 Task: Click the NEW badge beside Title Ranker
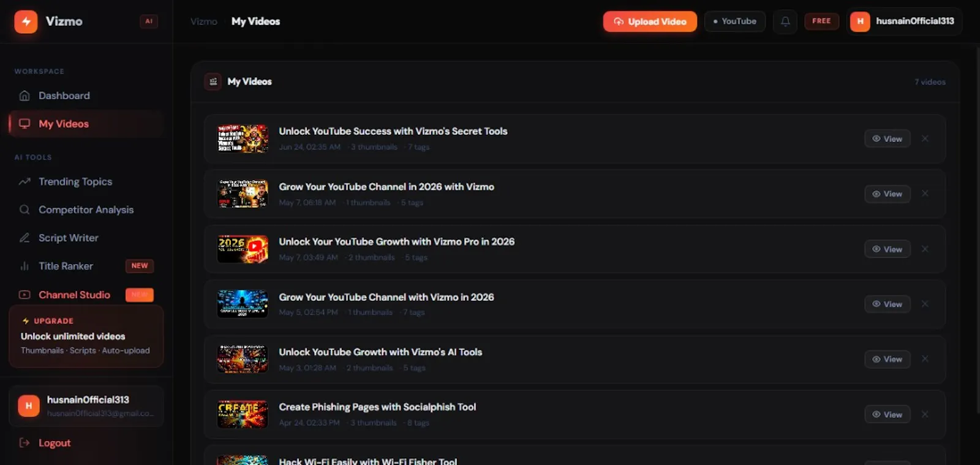click(140, 266)
